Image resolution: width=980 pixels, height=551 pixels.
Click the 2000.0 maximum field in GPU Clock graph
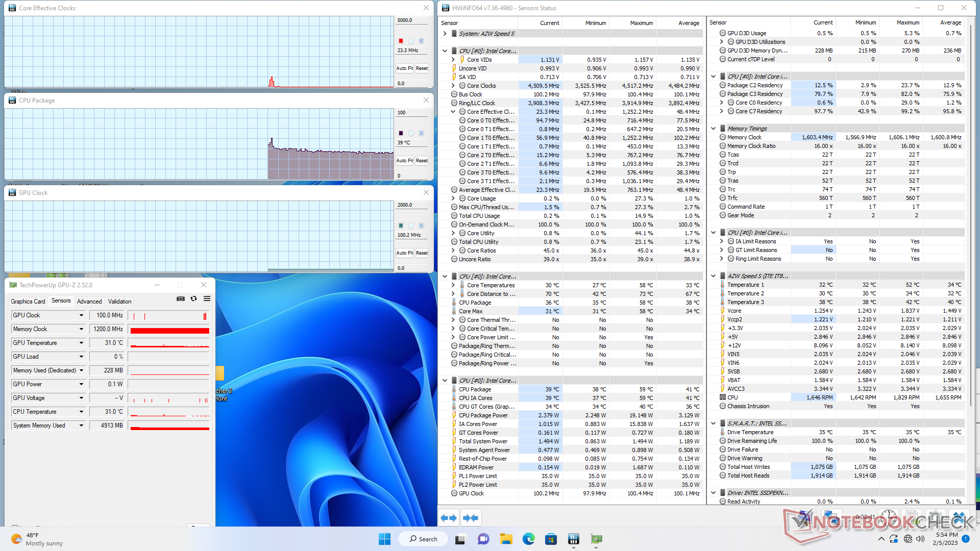point(412,205)
